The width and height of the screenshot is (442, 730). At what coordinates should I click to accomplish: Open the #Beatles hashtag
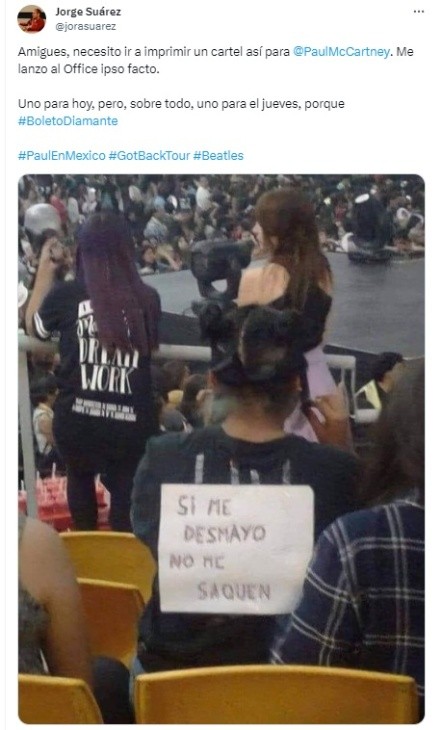[x=218, y=155]
